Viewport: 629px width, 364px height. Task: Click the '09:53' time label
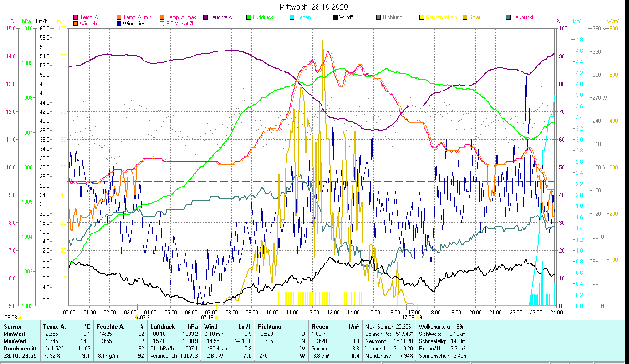(x=11, y=318)
